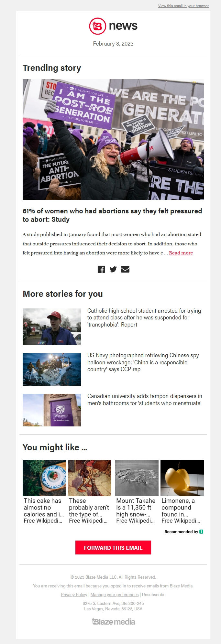This screenshot has height=644, width=221.
Task: Share the story via the email envelope icon
Action: [x=125, y=269]
